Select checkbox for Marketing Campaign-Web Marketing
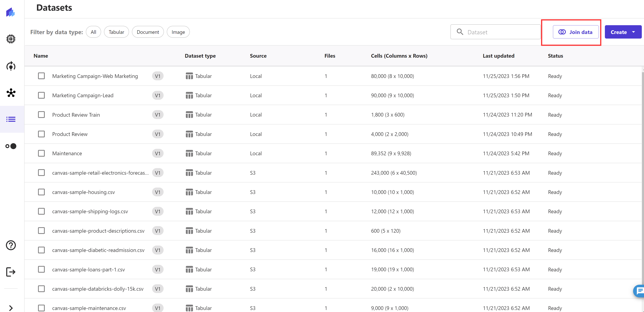644x312 pixels. [x=41, y=76]
